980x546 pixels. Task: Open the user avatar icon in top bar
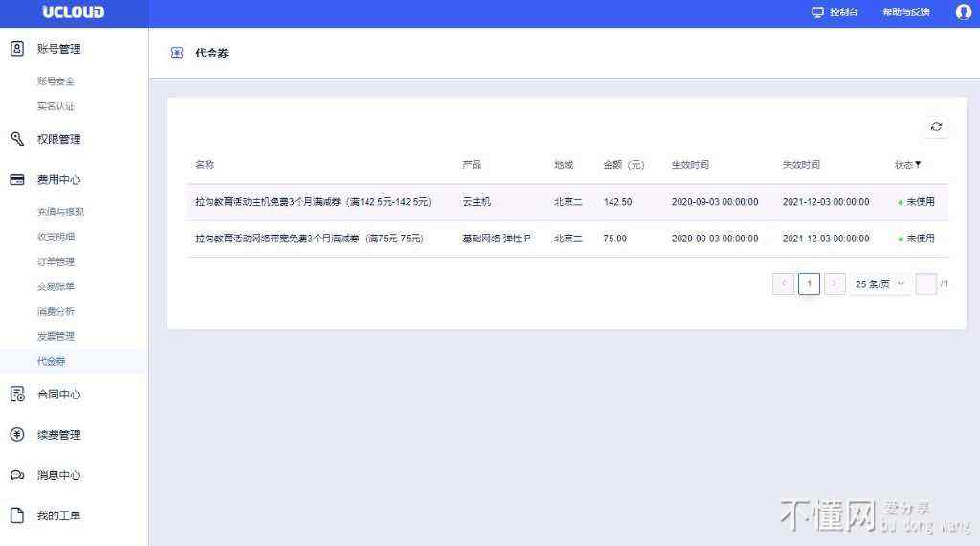click(x=963, y=12)
